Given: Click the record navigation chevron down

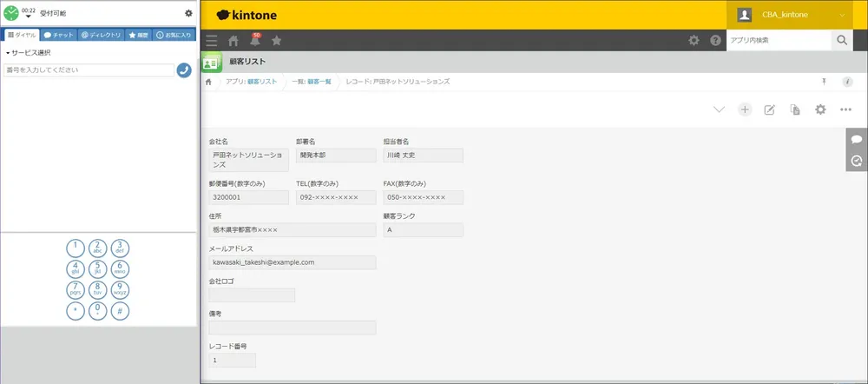Looking at the screenshot, I should pyautogui.click(x=719, y=109).
